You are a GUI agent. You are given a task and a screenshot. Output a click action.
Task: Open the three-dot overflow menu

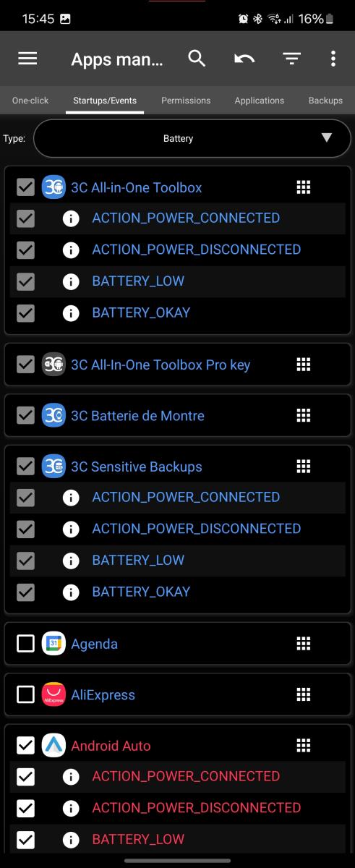(x=333, y=59)
